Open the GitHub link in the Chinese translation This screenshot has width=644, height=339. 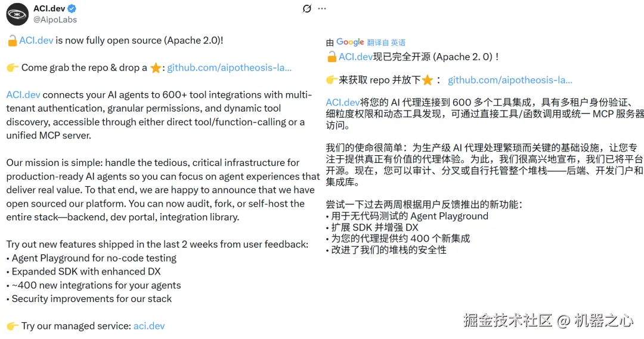pos(510,80)
